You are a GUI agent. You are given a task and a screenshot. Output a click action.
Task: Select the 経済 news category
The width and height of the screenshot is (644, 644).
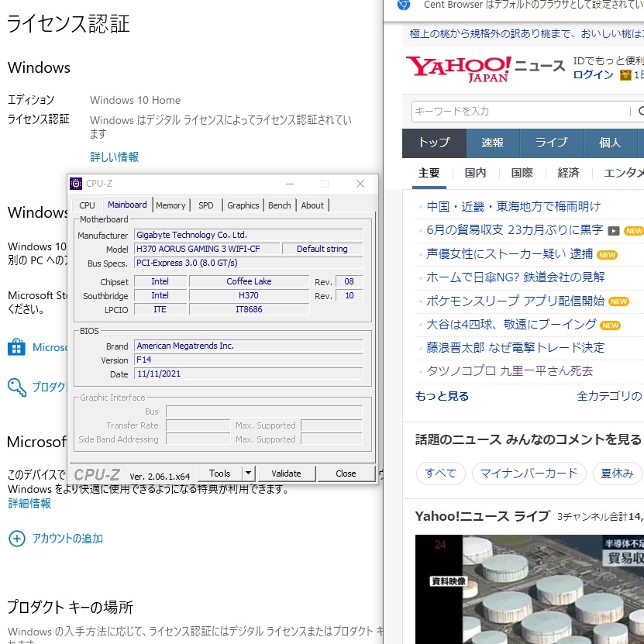pos(568,173)
